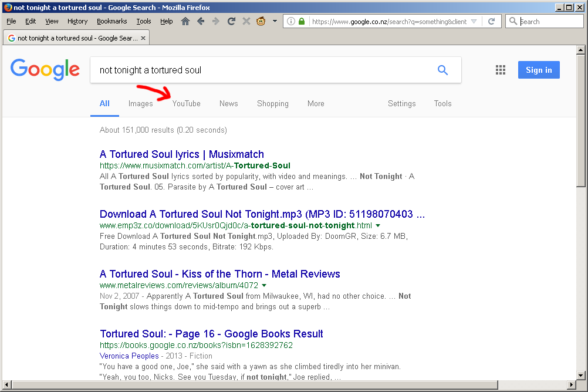Click the blue search magnifier button
588x392 pixels.
point(442,70)
